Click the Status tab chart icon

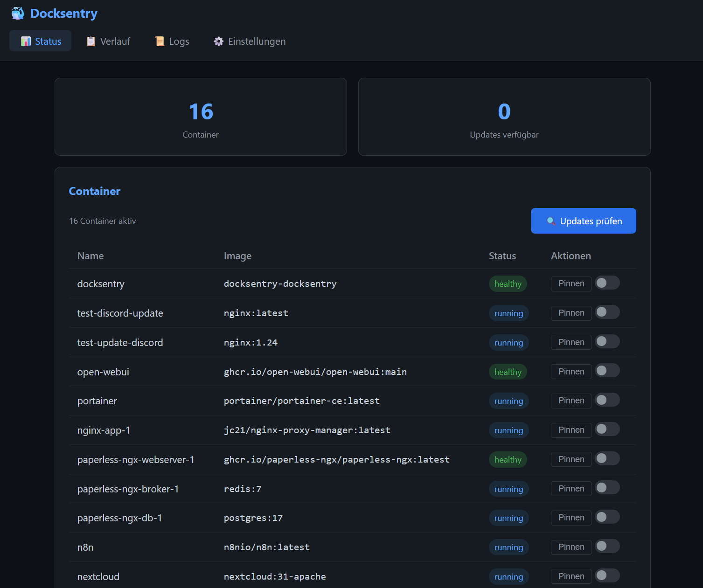pos(26,42)
